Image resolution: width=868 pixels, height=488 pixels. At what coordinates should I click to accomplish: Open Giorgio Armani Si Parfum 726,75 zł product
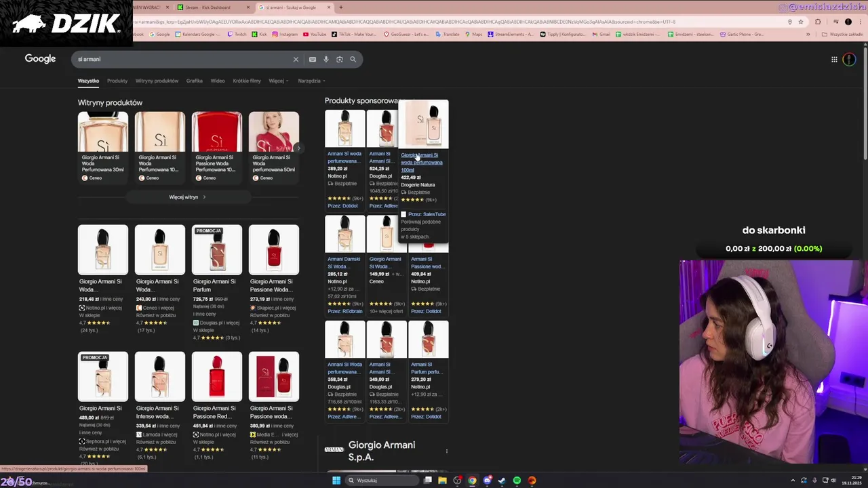coord(217,282)
